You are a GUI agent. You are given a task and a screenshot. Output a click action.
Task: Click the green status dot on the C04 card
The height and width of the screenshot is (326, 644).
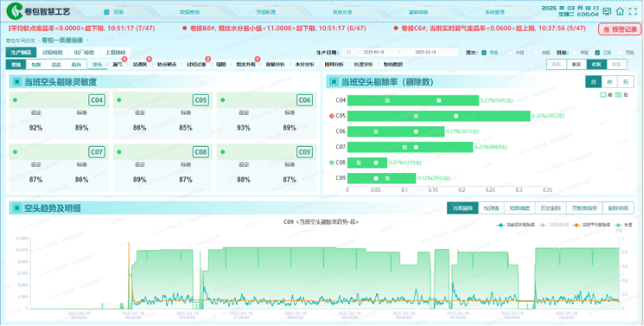(x=16, y=100)
